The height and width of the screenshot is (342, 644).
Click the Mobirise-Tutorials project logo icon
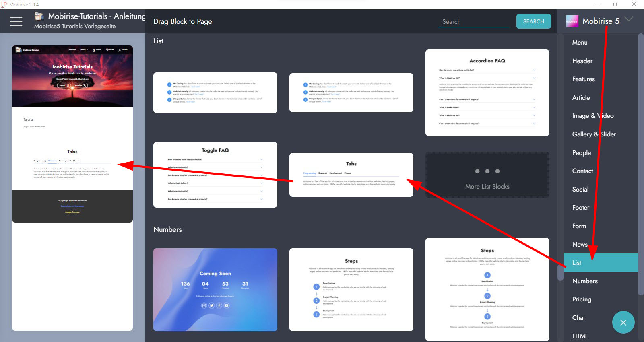(x=39, y=16)
